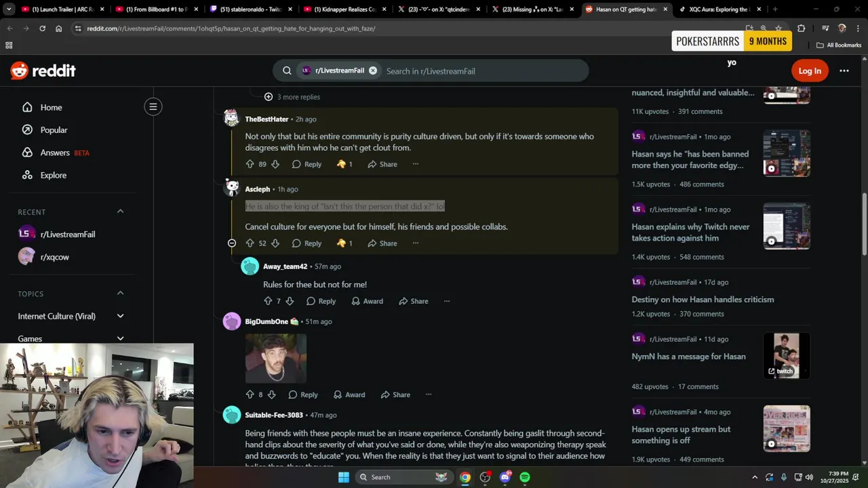Open the Reddit home logo
The width and height of the screenshot is (868, 488).
[x=43, y=70]
